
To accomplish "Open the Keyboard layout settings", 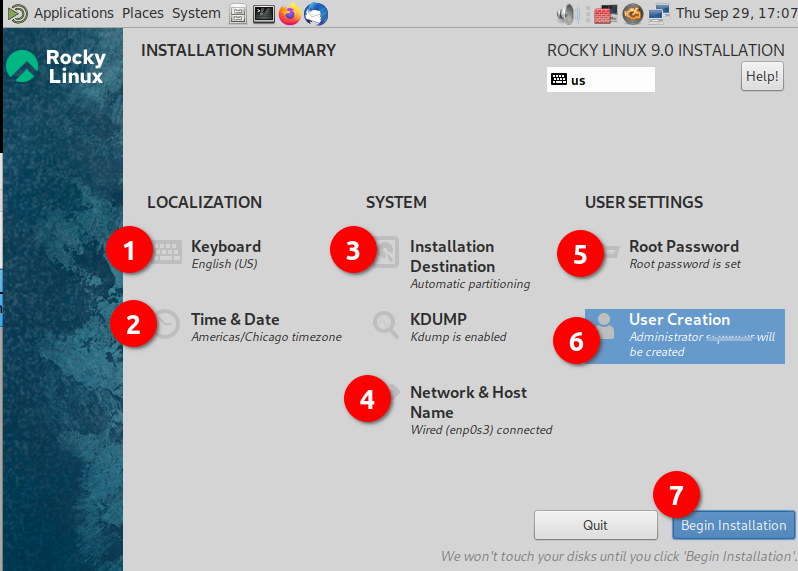I will (x=225, y=247).
